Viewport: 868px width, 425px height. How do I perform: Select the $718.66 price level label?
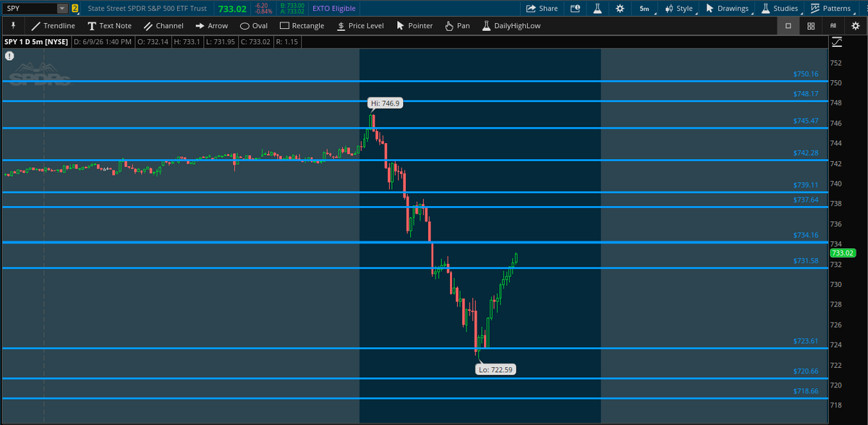coord(805,391)
